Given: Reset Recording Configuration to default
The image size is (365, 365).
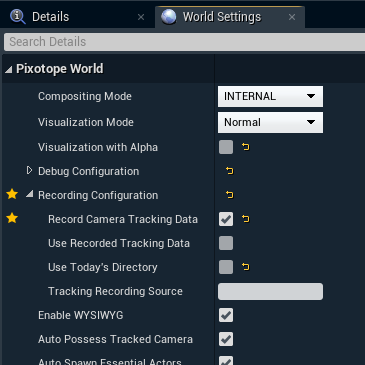Looking at the screenshot, I should (x=230, y=195).
